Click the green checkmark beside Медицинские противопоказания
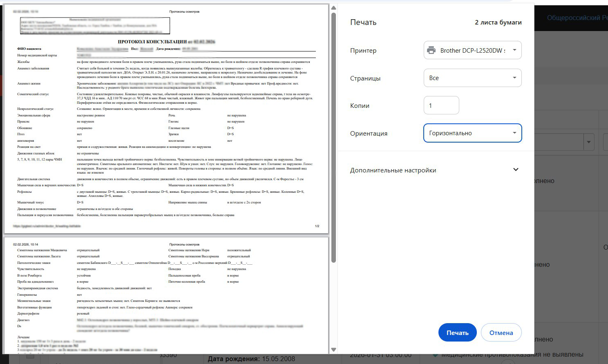This screenshot has width=608, height=364. pyautogui.click(x=436, y=355)
